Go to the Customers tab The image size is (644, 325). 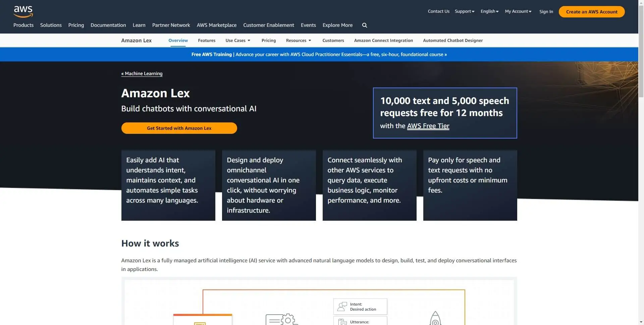coord(333,40)
